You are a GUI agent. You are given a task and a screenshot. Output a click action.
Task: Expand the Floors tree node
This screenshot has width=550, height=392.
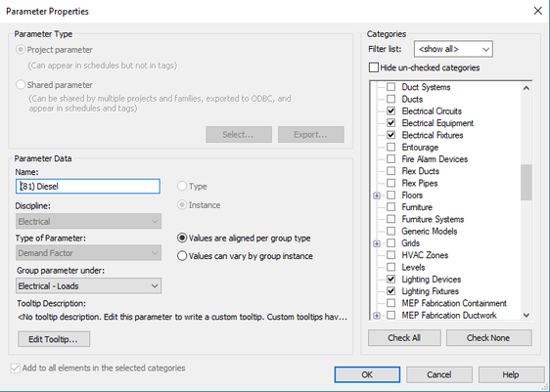click(377, 196)
